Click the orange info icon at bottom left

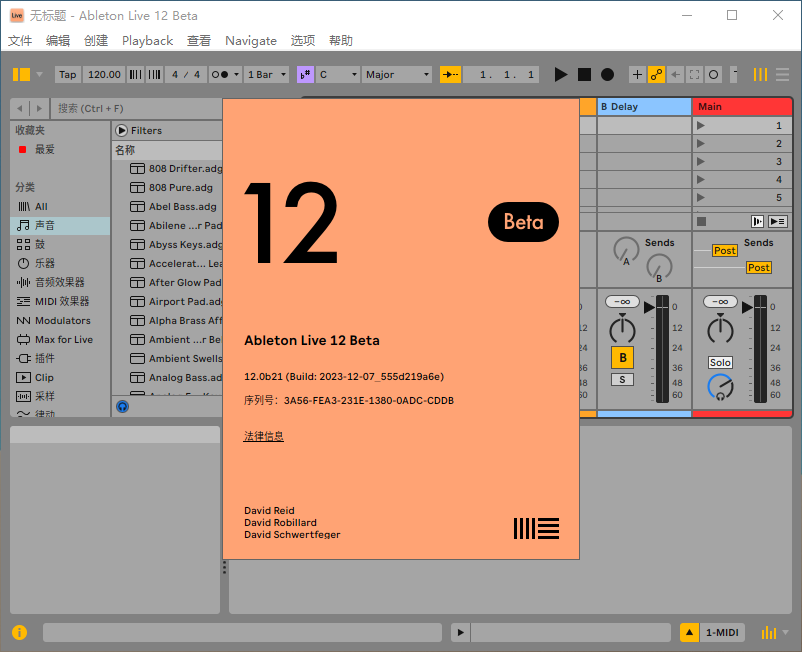click(19, 632)
